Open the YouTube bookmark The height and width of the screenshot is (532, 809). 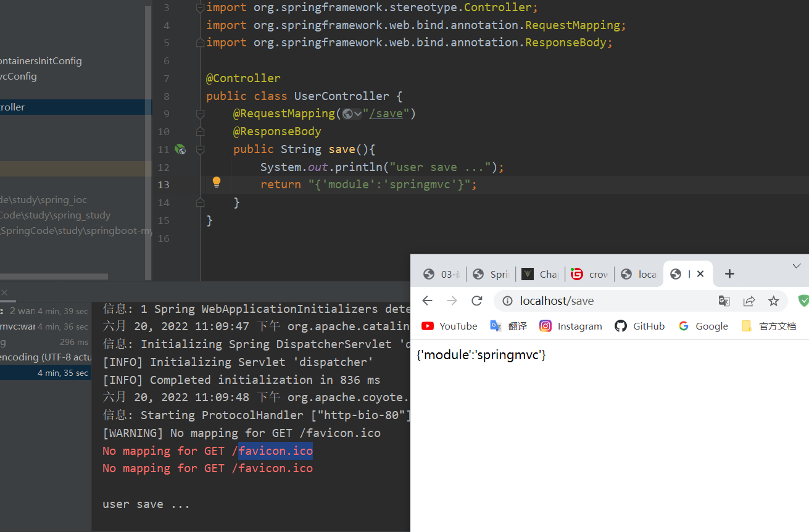pos(449,326)
